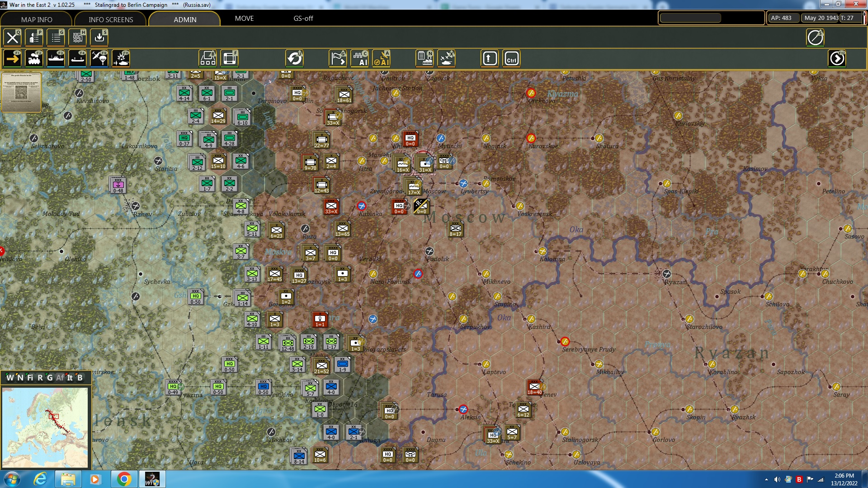Switch to the INFO SCREENS tab
Viewport: 868px width, 488px height.
point(110,19)
